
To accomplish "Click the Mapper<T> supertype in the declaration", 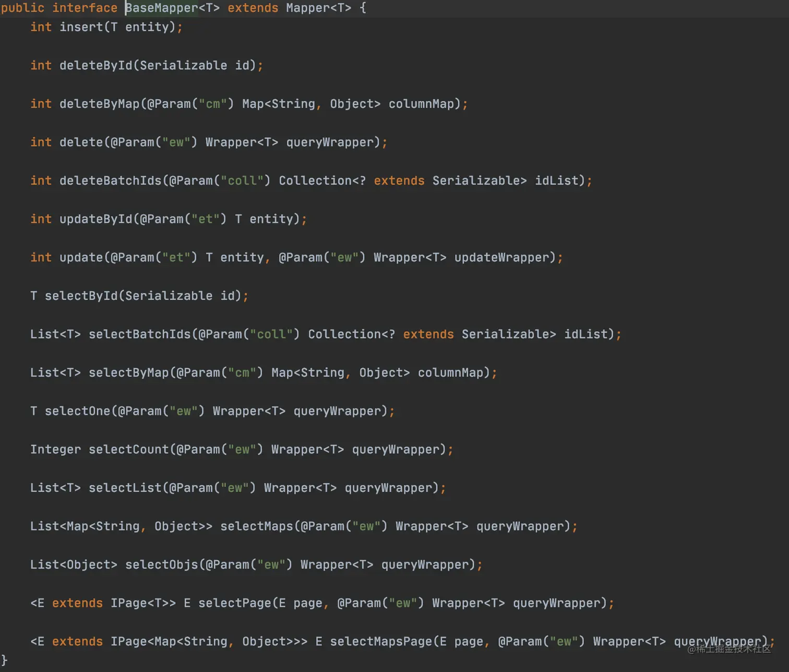I will point(319,8).
